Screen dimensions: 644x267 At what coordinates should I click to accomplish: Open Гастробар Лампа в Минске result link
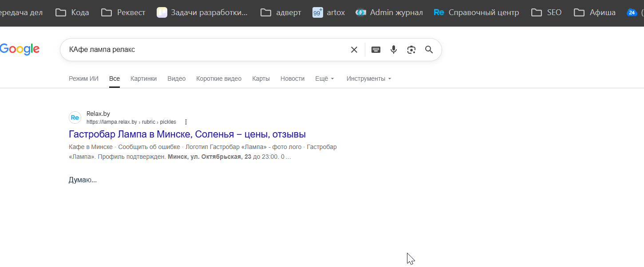(187, 134)
